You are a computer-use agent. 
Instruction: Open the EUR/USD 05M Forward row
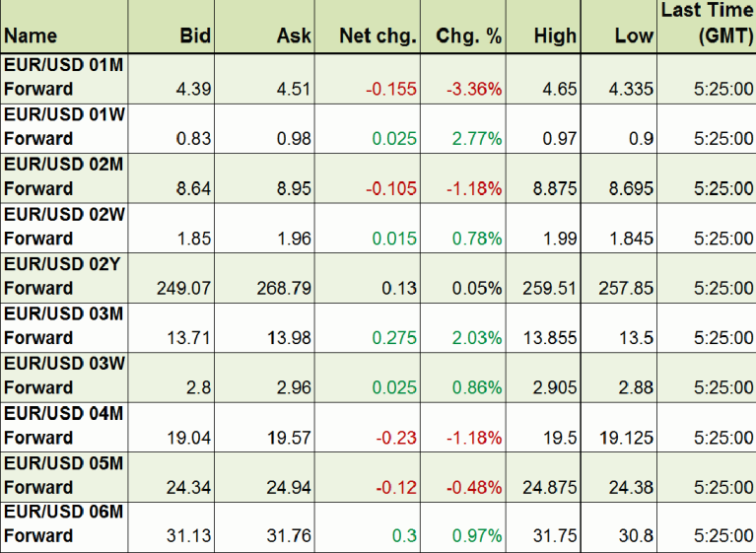click(64, 476)
